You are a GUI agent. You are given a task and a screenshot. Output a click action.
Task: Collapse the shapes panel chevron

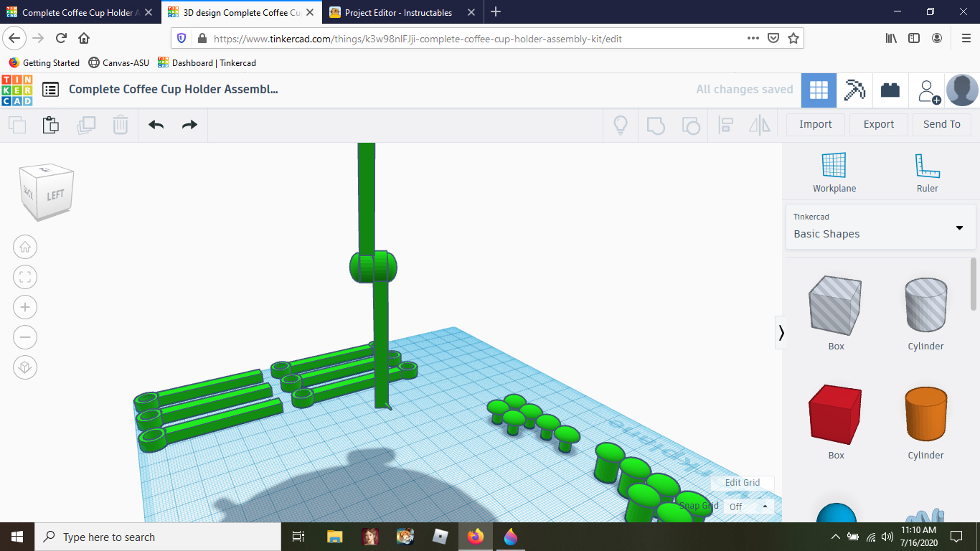781,333
